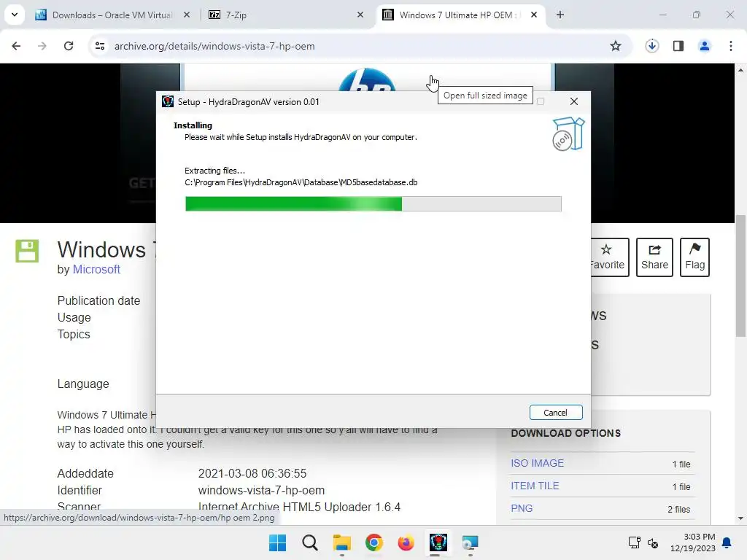Screen dimensions: 747x560
Task: Reload the archive.org page
Action: (x=69, y=46)
